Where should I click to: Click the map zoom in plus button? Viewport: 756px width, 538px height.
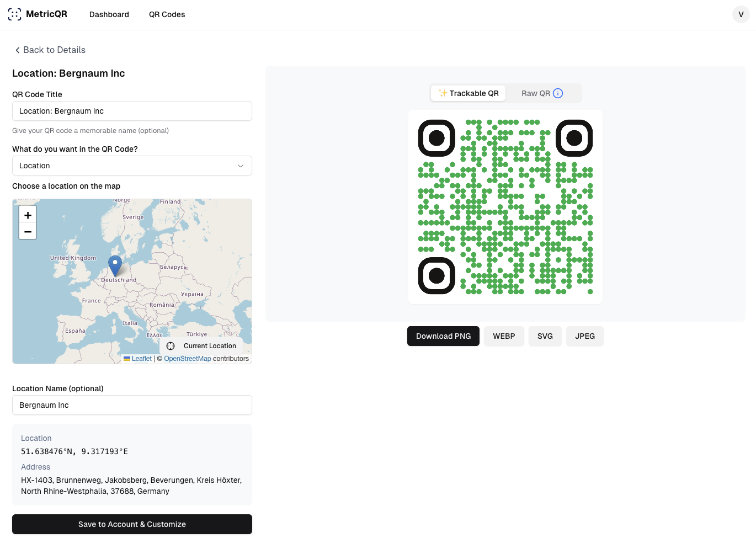tap(28, 215)
